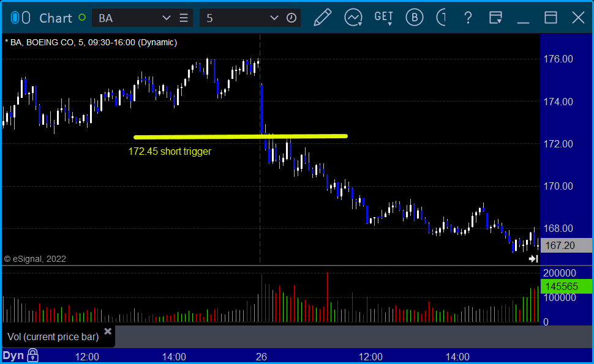Click the '172.45 short trigger' text annotation
This screenshot has width=594, height=364.
click(x=170, y=151)
